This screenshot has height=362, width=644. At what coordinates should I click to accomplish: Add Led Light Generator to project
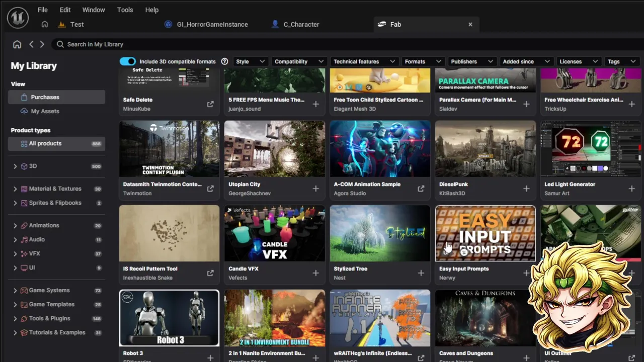[632, 189]
